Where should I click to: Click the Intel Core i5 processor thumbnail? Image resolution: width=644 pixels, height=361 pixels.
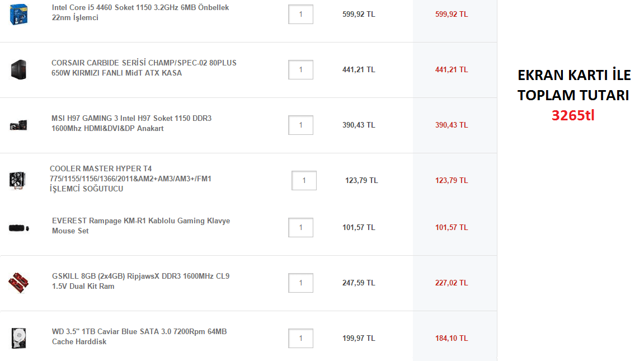pos(18,14)
